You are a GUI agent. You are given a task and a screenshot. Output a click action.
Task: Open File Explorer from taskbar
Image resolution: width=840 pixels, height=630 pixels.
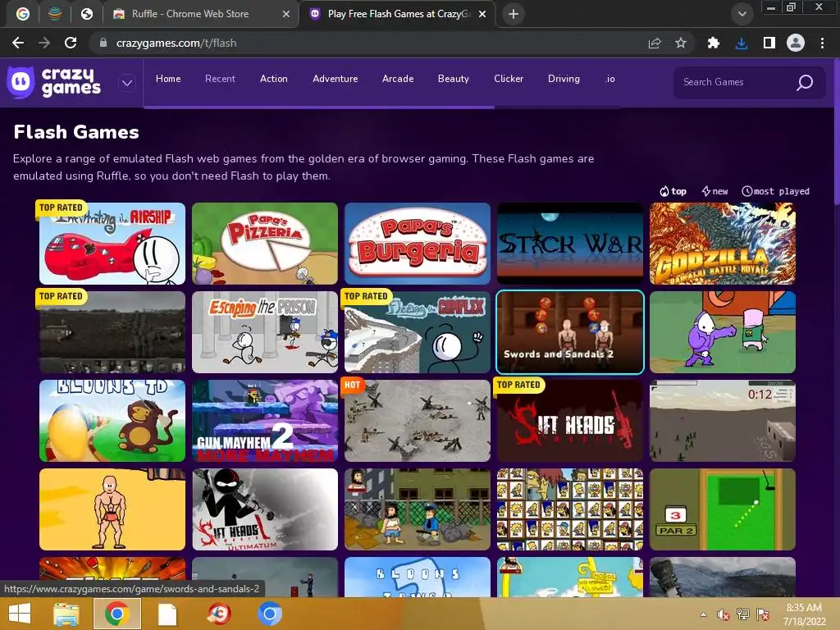(x=66, y=614)
